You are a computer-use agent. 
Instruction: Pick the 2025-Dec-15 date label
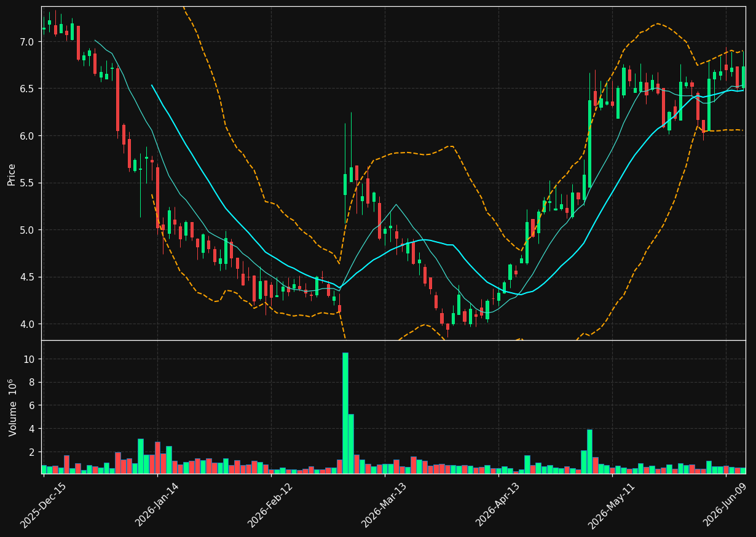[x=43, y=505]
